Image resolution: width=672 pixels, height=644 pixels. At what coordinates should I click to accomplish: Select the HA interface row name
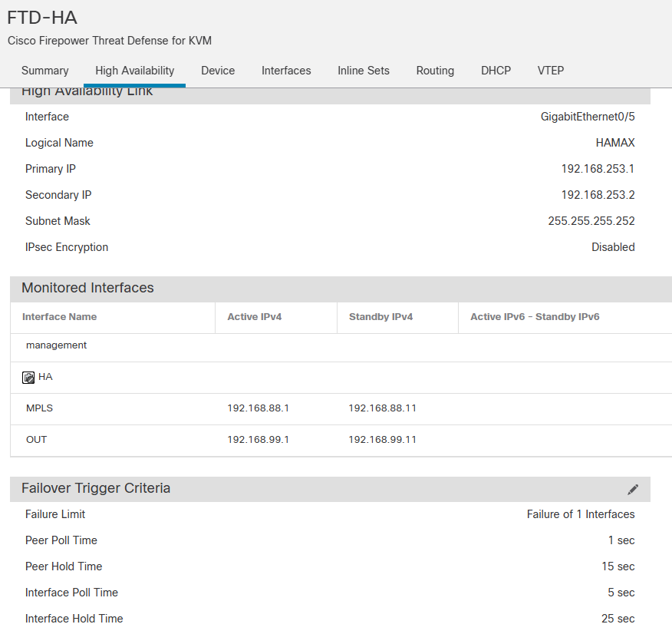point(45,377)
